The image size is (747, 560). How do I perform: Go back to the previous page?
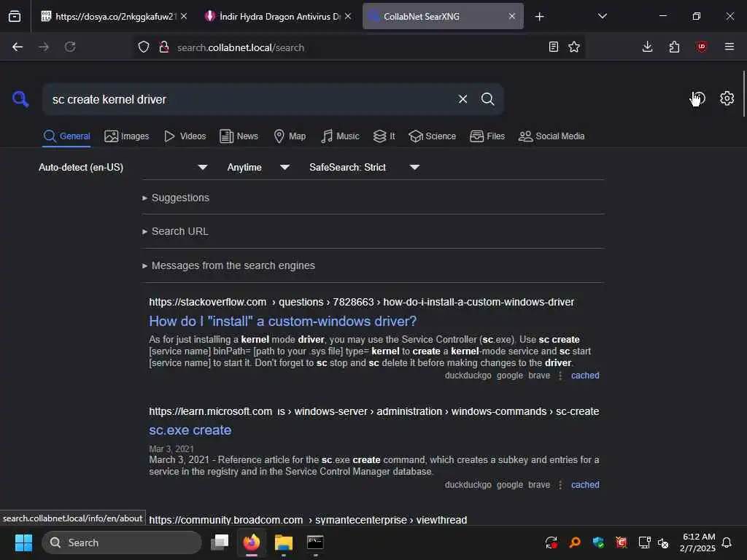[18, 47]
